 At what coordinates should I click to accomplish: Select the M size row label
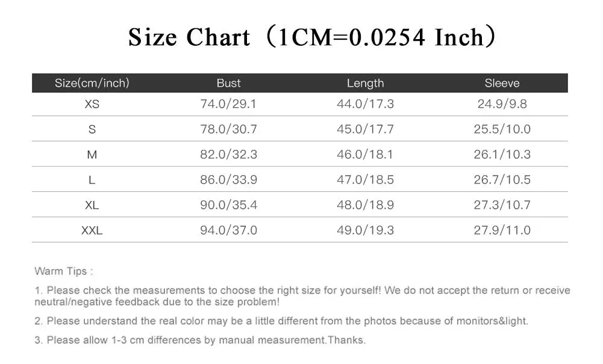tap(92, 155)
